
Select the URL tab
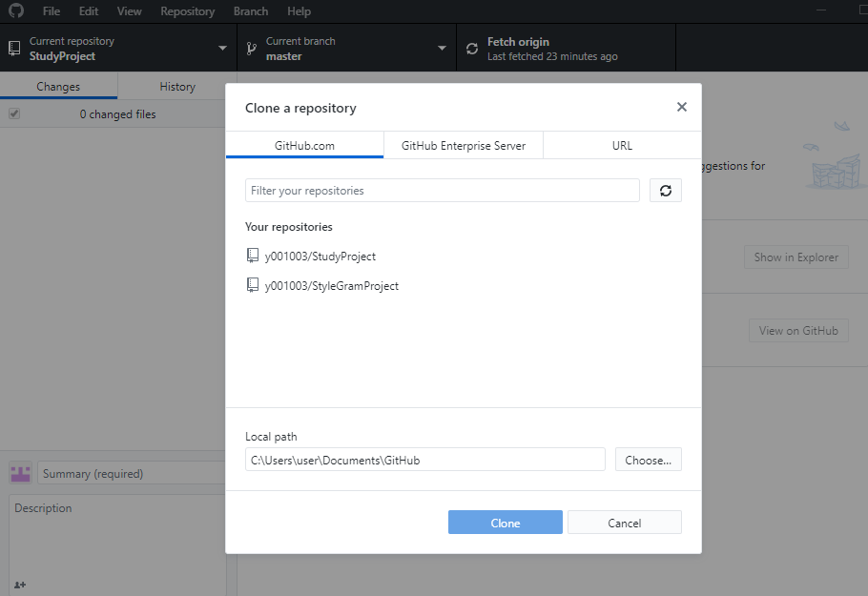click(x=622, y=145)
